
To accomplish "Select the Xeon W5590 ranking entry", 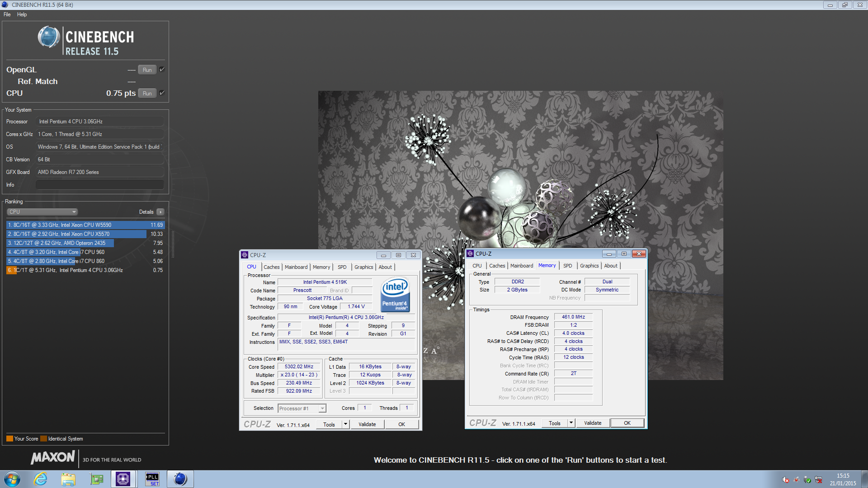I will coord(85,225).
